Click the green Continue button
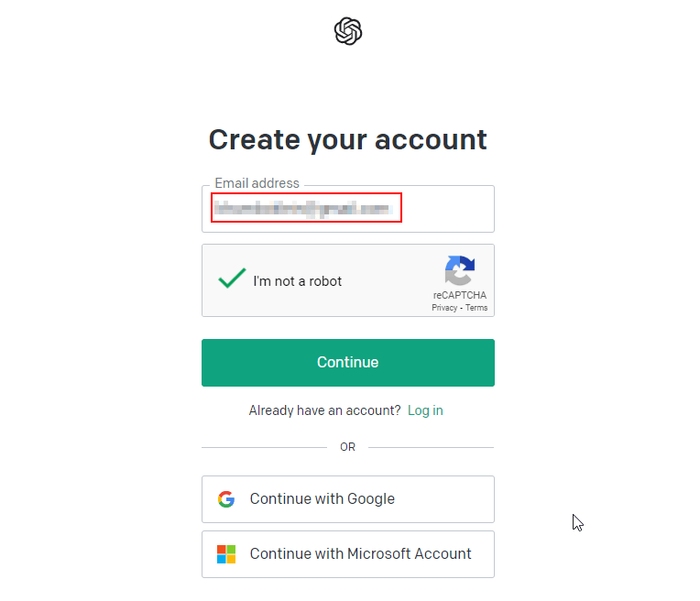The image size is (700, 601). [x=348, y=362]
